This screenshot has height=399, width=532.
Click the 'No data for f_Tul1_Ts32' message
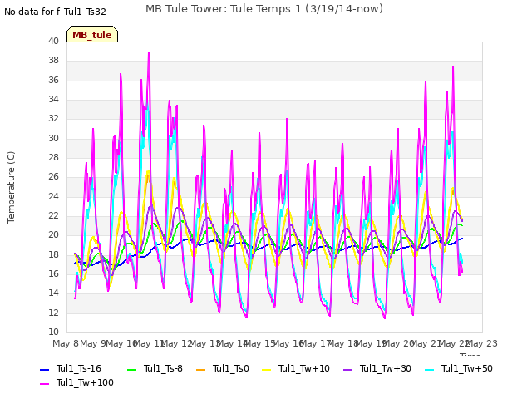55,12
